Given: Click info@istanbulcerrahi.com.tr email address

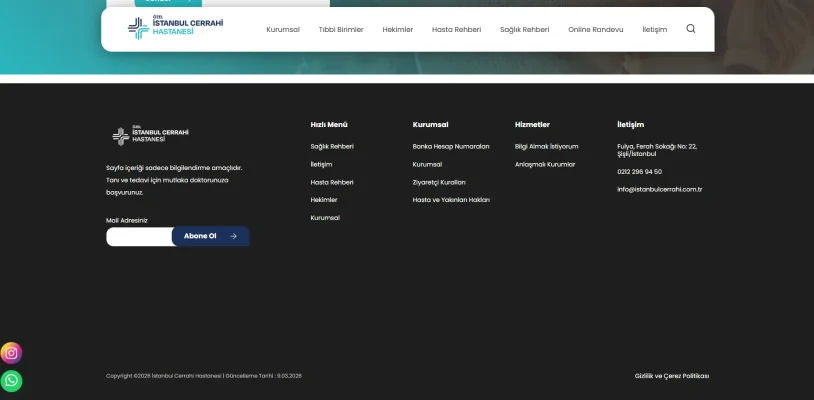Looking at the screenshot, I should 659,189.
